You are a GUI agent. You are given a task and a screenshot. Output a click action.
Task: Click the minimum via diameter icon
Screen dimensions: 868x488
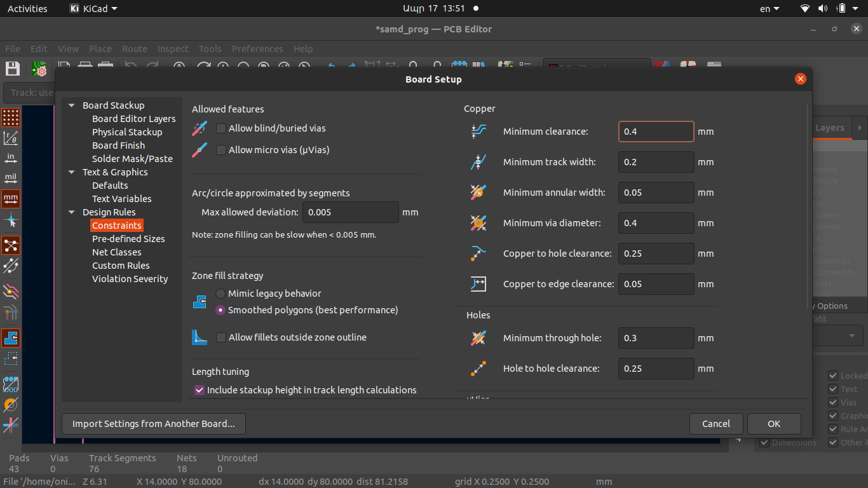click(478, 223)
